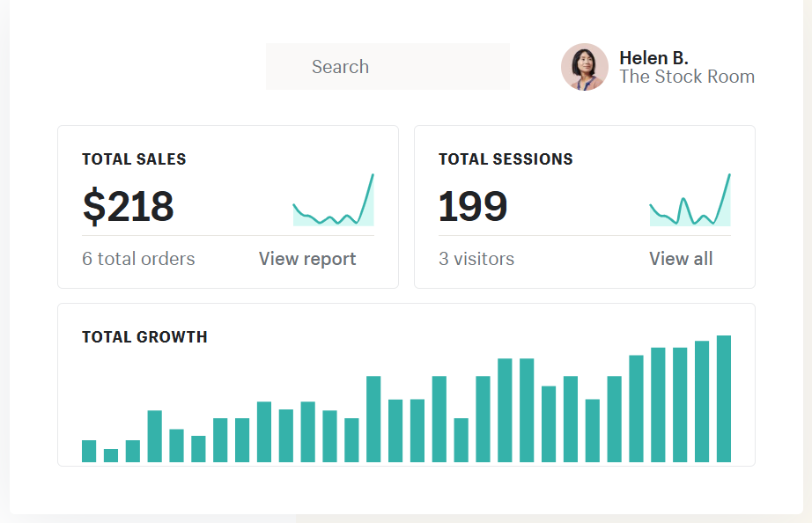Open the View all sessions link
The width and height of the screenshot is (812, 523).
coord(681,259)
